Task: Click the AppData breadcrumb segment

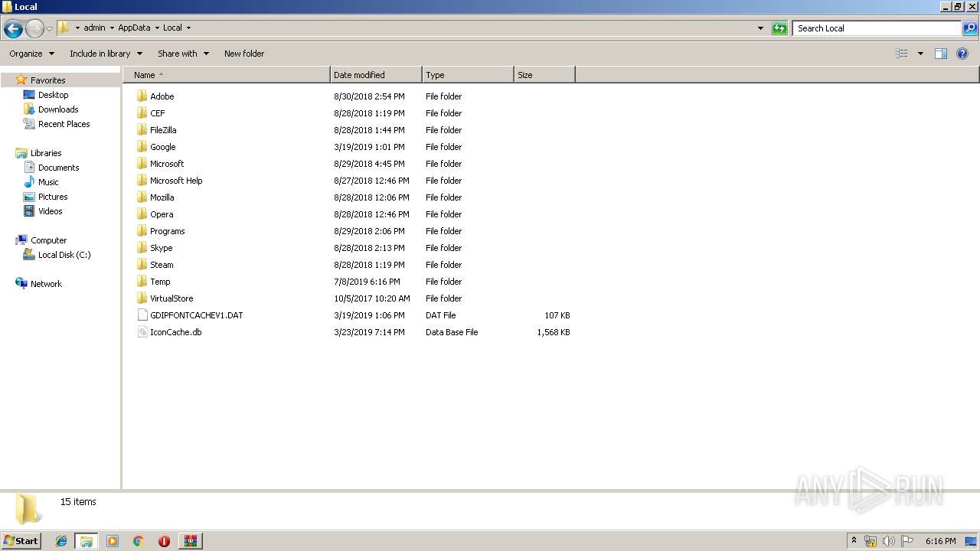Action: (134, 28)
